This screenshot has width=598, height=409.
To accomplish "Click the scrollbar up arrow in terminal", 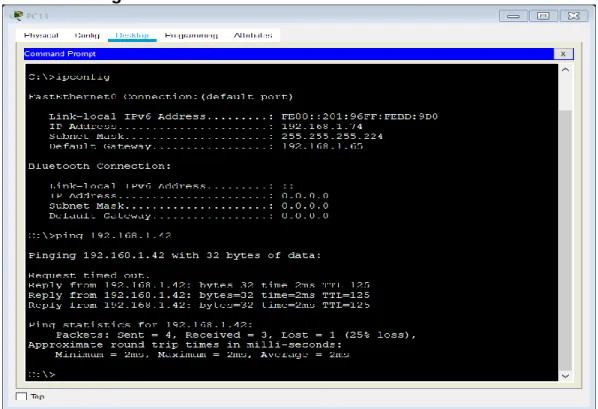I will coord(565,70).
